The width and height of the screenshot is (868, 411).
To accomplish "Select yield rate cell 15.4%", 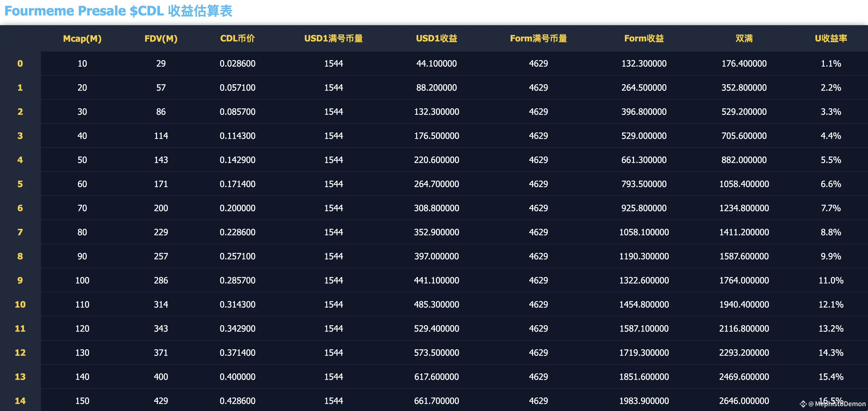I will coord(831,377).
